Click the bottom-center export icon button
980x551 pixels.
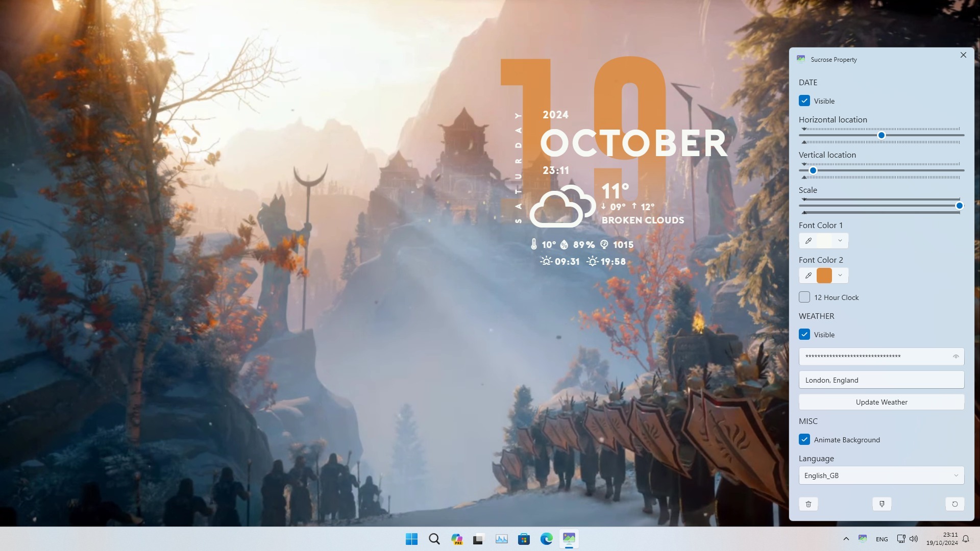pos(881,504)
